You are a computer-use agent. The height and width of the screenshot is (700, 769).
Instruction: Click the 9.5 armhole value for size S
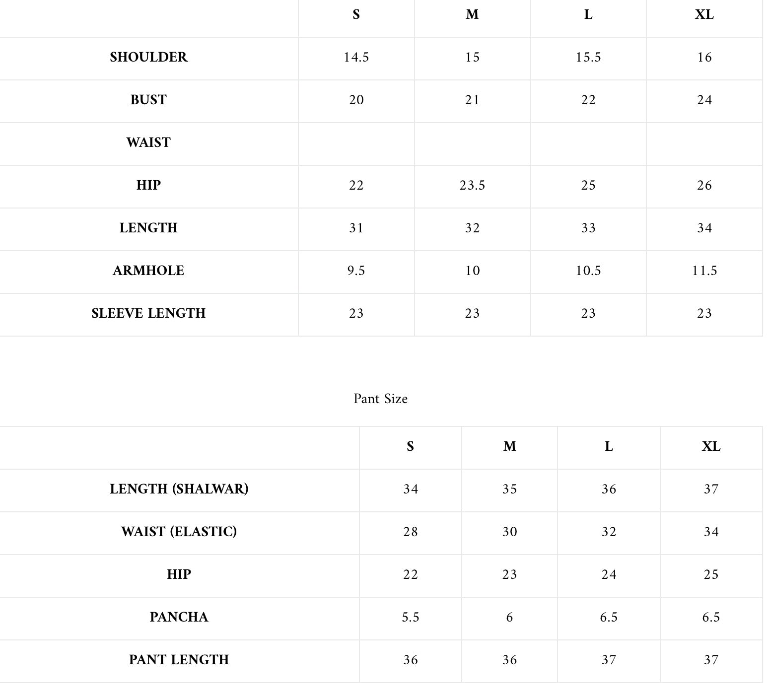click(356, 271)
